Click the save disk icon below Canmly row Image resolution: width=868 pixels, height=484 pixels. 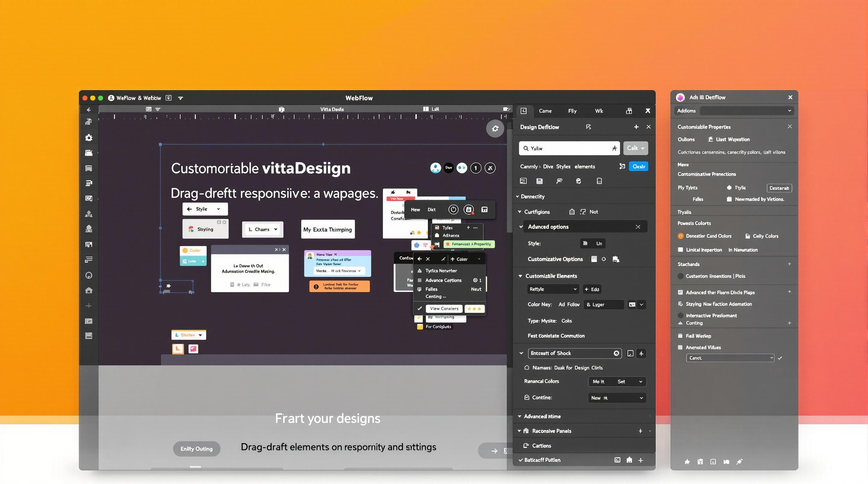[539, 181]
